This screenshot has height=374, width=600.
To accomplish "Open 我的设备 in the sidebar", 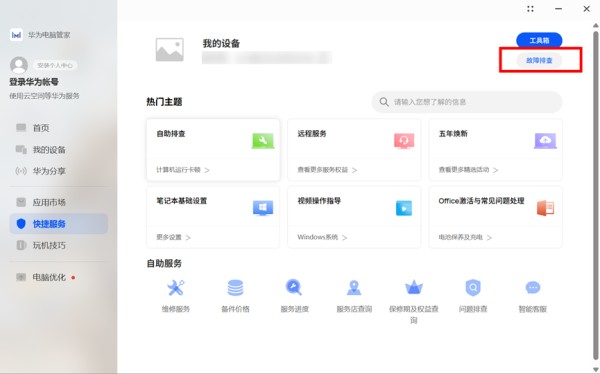I will coord(59,149).
